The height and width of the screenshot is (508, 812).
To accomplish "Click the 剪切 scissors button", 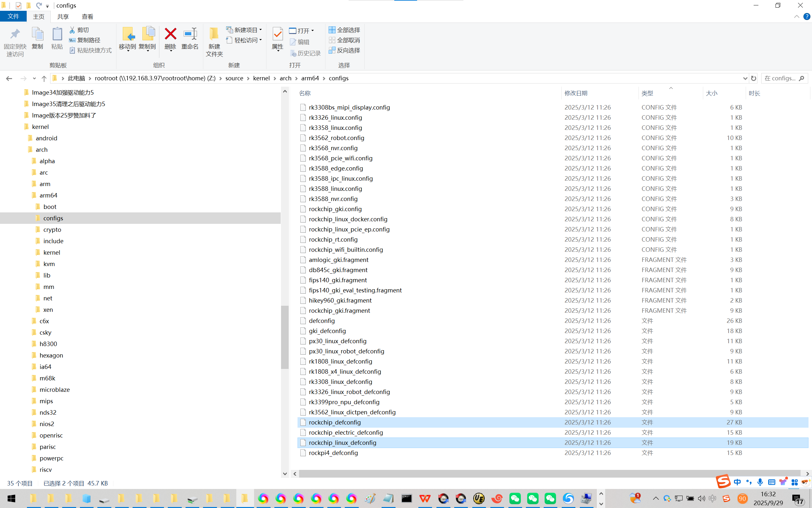I will [79, 30].
